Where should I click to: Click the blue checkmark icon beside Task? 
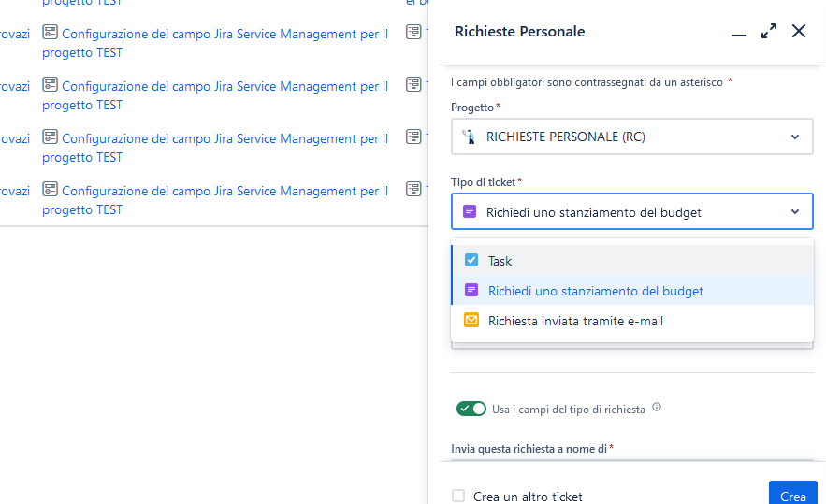pyautogui.click(x=471, y=261)
